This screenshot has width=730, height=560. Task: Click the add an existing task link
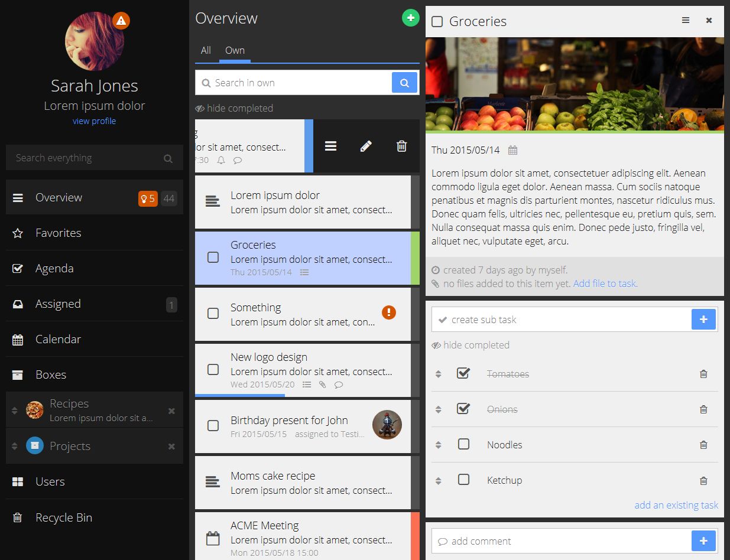point(676,505)
